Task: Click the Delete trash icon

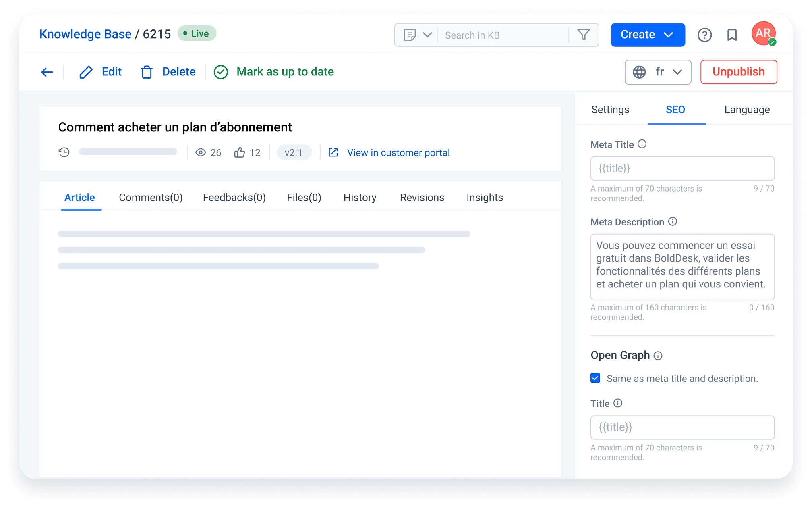Action: click(x=147, y=72)
